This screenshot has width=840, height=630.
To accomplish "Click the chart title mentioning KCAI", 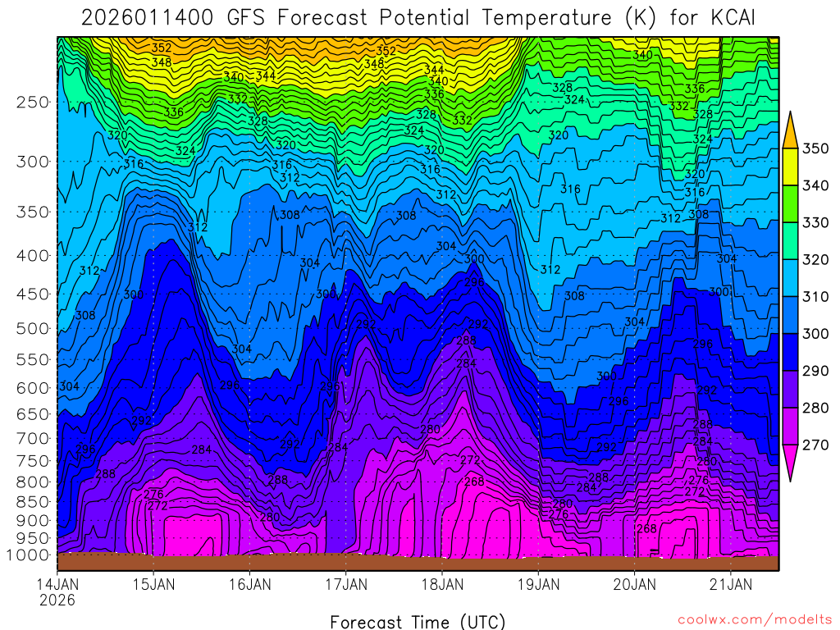I will coord(418,17).
